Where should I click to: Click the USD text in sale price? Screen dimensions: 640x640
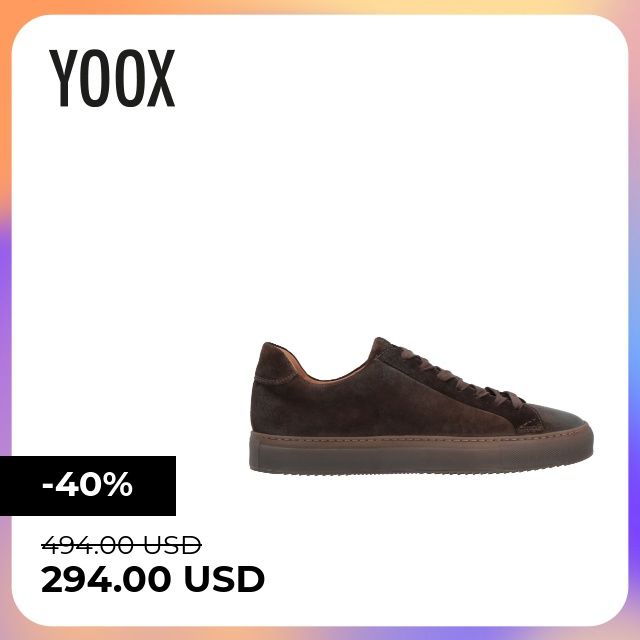tap(224, 579)
